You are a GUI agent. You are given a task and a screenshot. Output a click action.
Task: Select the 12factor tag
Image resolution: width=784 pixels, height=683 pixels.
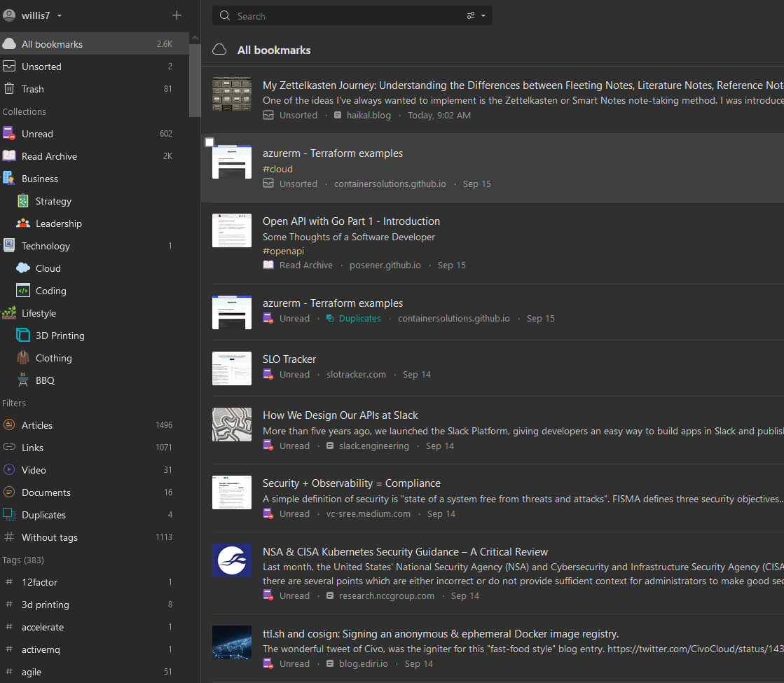pos(94,582)
